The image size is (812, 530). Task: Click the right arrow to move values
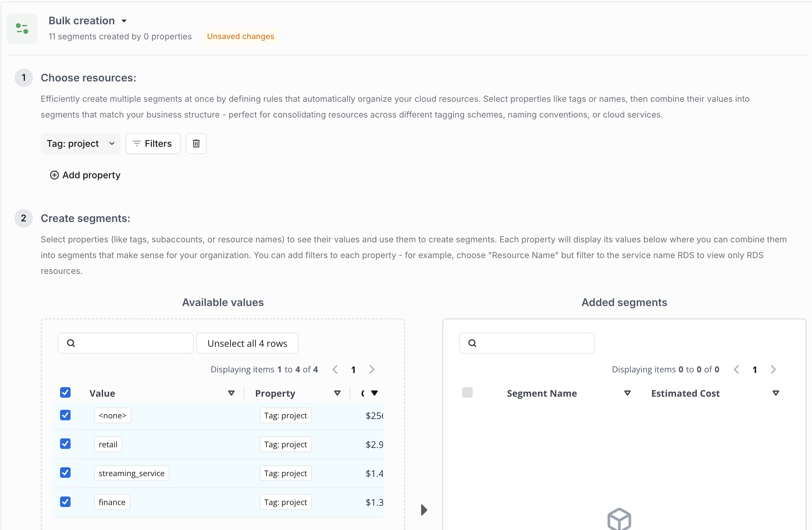(x=424, y=510)
